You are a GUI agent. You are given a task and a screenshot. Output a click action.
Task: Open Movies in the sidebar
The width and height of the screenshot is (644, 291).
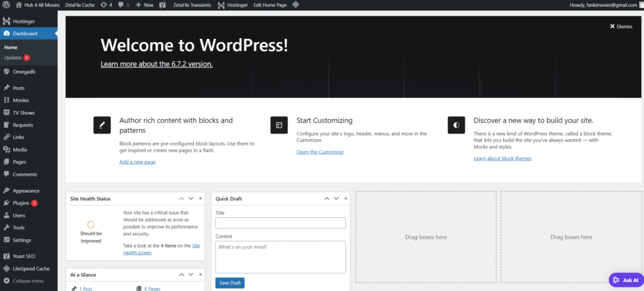[29, 100]
